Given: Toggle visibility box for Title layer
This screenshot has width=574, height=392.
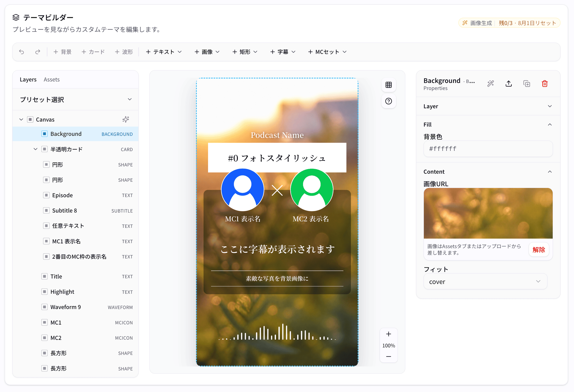Looking at the screenshot, I should tap(44, 276).
